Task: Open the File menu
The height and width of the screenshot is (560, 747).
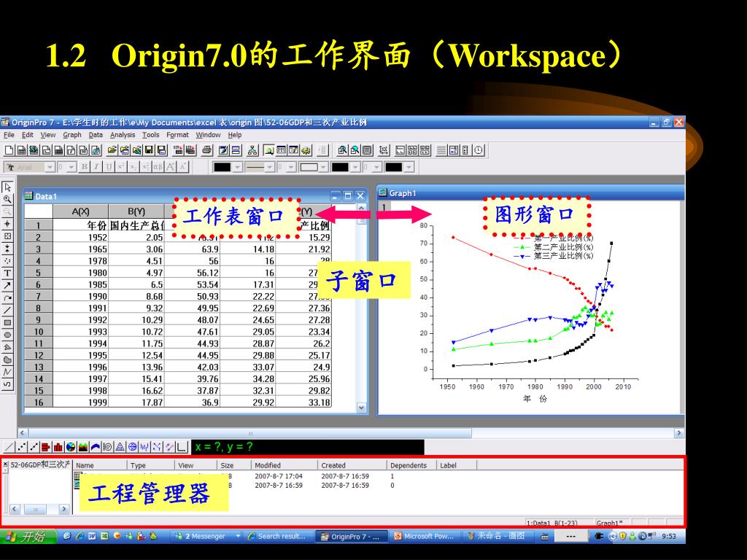Action: [x=9, y=135]
